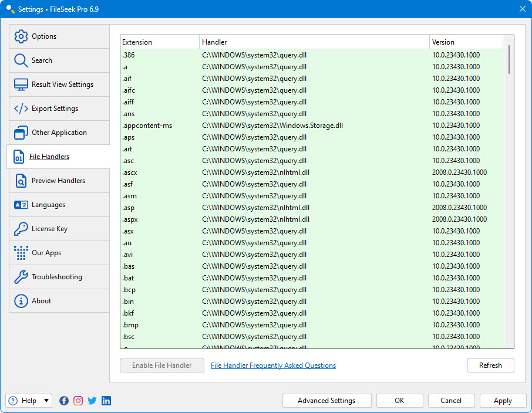Open the Facebook page icon

64,401
